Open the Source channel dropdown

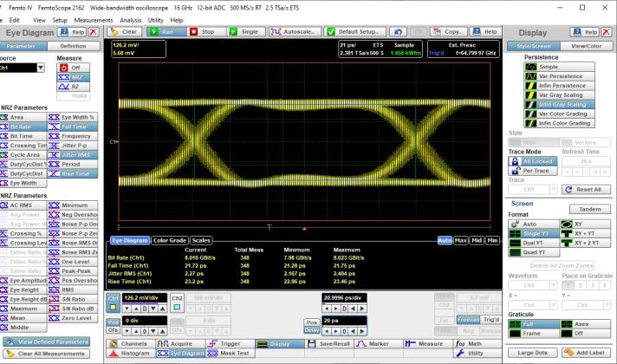coord(40,68)
